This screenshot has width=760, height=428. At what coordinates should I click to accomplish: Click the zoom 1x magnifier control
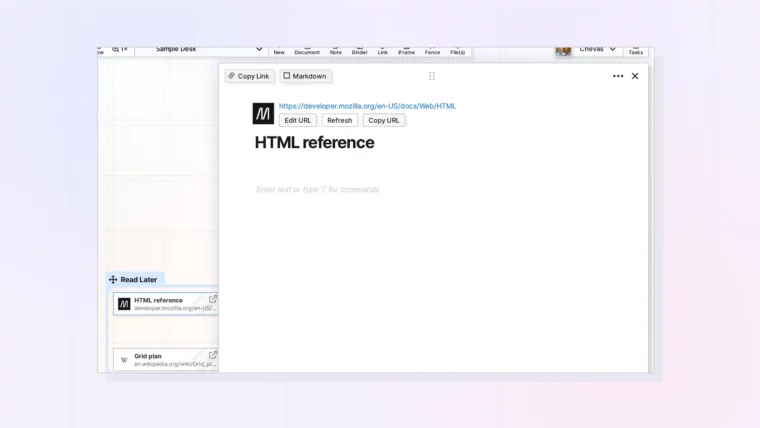[x=119, y=49]
